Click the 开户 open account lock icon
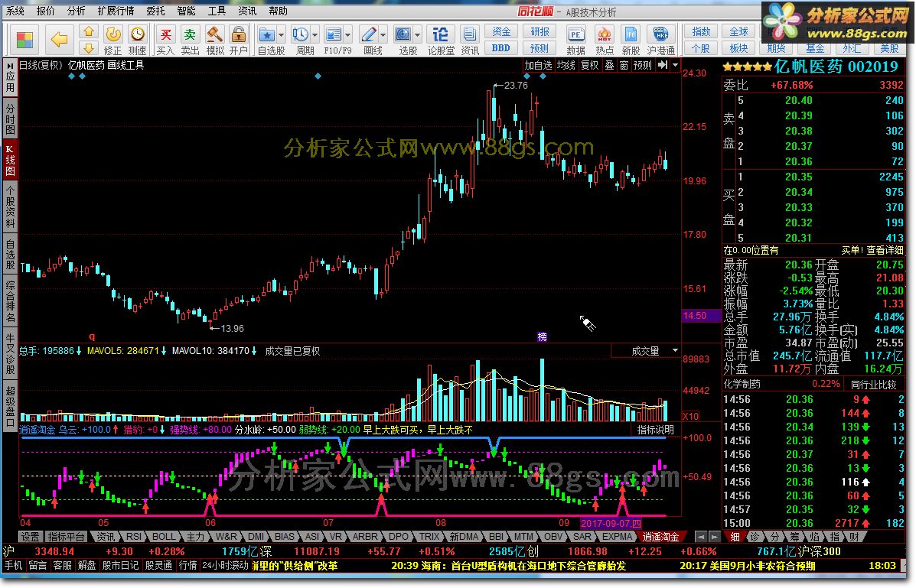This screenshot has height=588, width=916. point(238,40)
